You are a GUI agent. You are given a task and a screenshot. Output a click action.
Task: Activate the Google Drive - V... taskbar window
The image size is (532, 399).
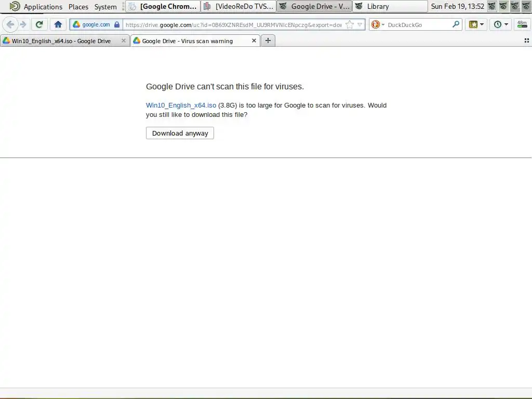click(314, 6)
